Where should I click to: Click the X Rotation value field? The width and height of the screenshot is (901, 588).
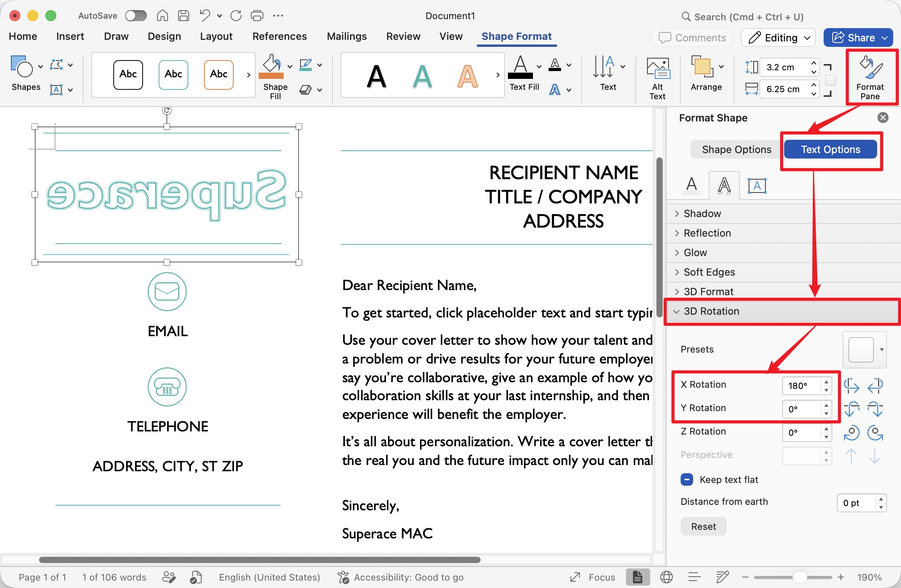[802, 386]
